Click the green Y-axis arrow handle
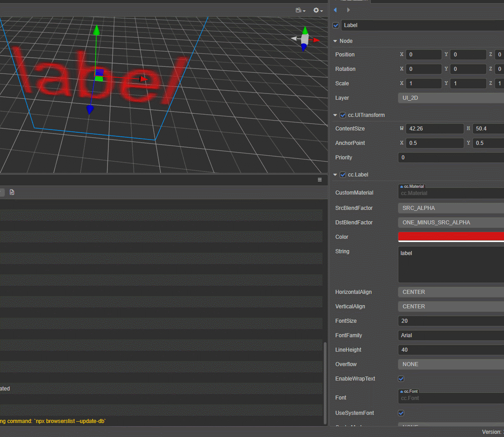The width and height of the screenshot is (504, 437). [x=97, y=29]
